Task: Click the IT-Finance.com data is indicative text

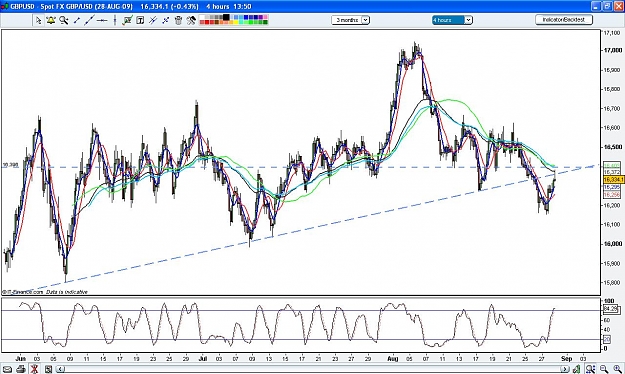Action: pyautogui.click(x=45, y=292)
